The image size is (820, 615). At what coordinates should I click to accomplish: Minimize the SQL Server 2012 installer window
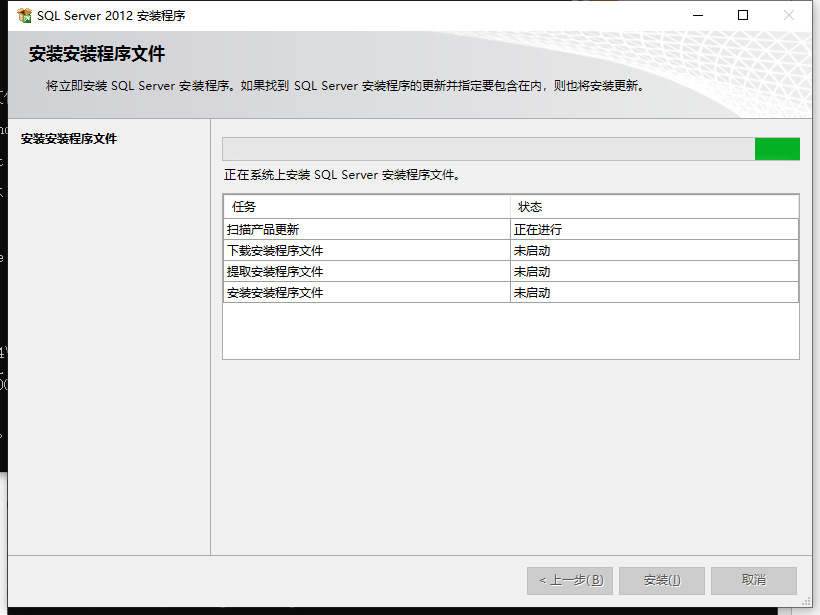[697, 15]
